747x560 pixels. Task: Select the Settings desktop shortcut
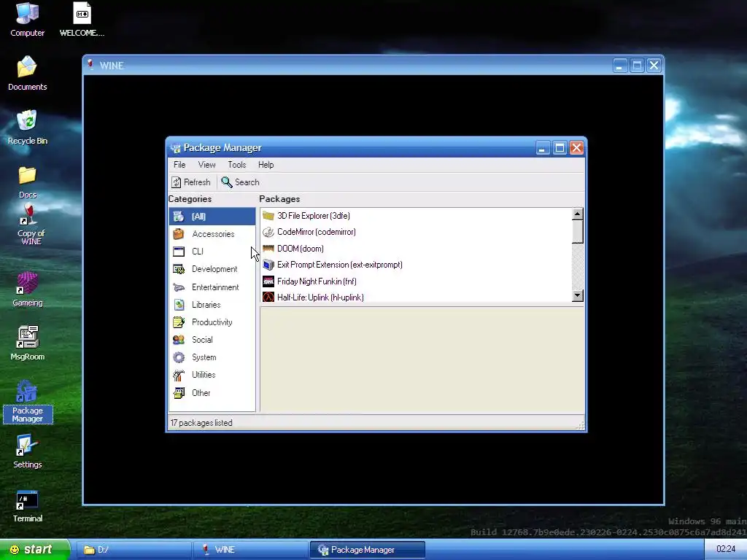pyautogui.click(x=27, y=451)
